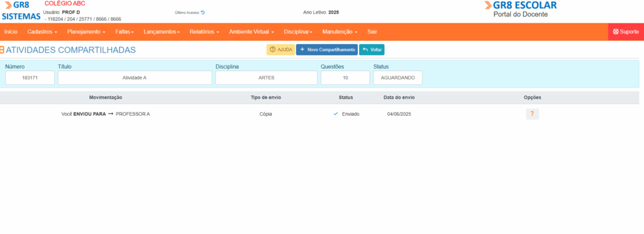Viewport: 644px width, 234px height.
Task: Open the Cadastros dropdown menu
Action: (42, 31)
